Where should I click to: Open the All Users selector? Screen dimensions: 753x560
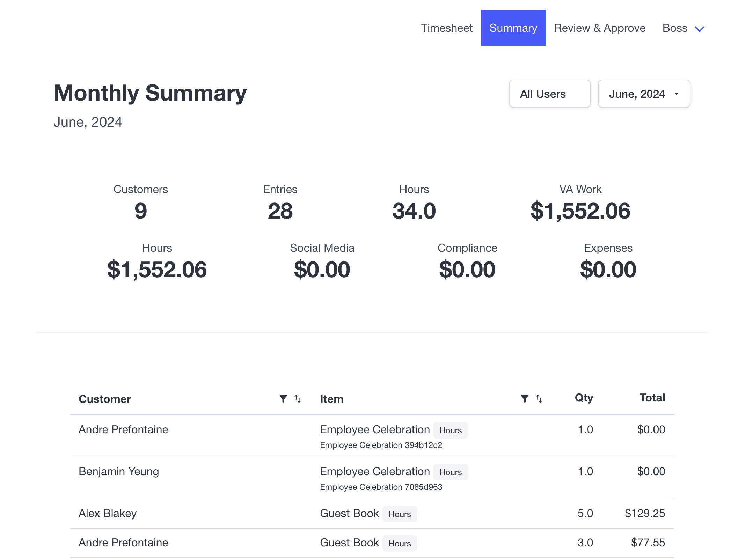[550, 94]
